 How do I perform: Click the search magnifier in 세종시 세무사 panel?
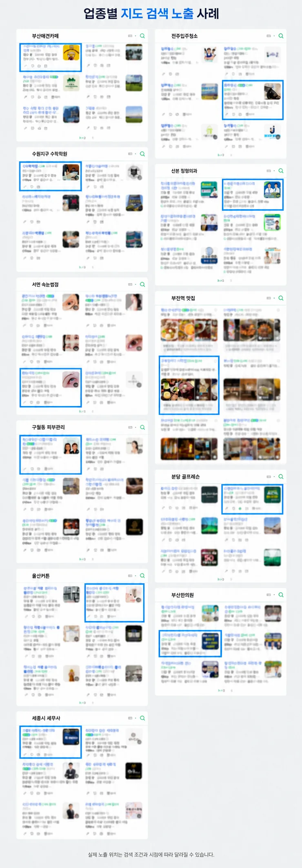click(x=142, y=718)
